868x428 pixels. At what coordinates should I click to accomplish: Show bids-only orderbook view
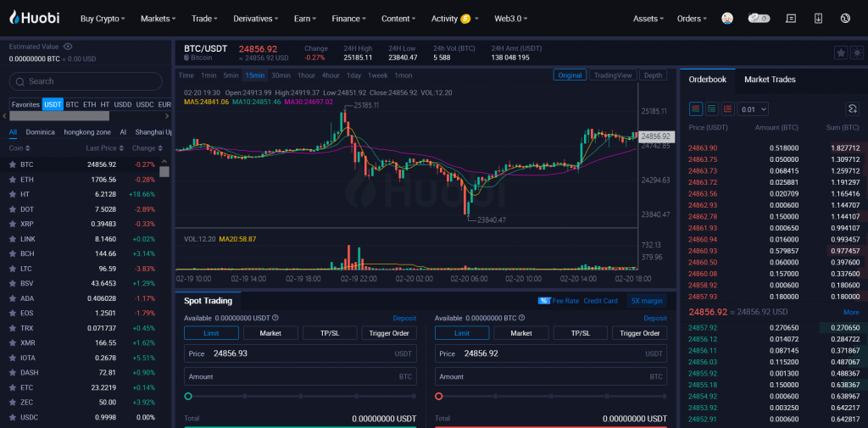[712, 109]
